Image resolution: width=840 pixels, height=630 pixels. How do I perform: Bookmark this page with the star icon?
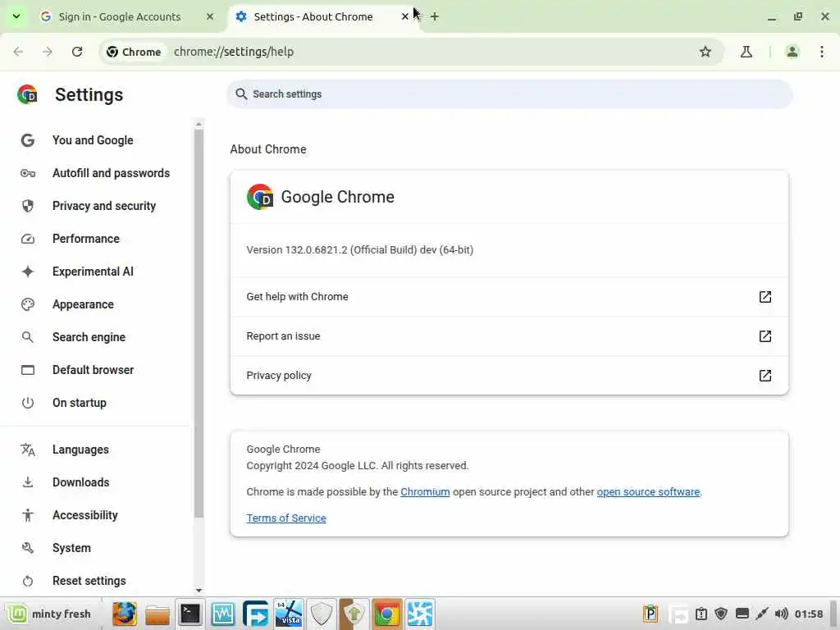(x=705, y=52)
